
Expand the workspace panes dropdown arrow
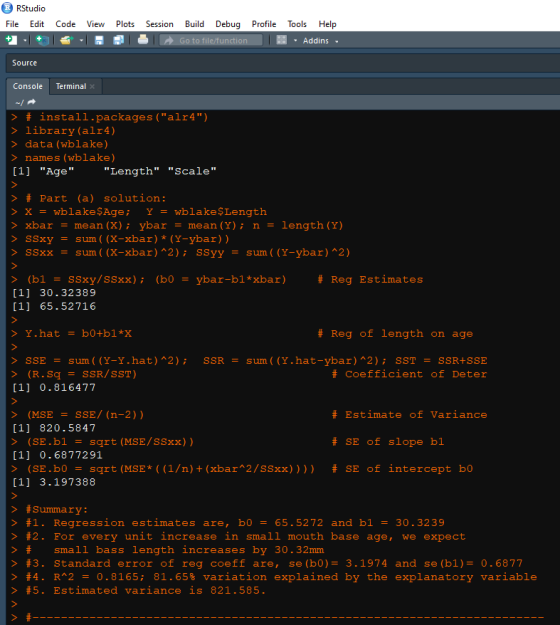coord(295,41)
